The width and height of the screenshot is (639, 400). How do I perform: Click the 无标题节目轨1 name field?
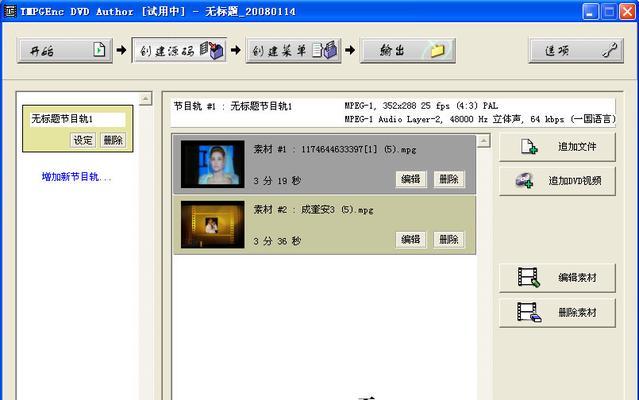(77, 119)
